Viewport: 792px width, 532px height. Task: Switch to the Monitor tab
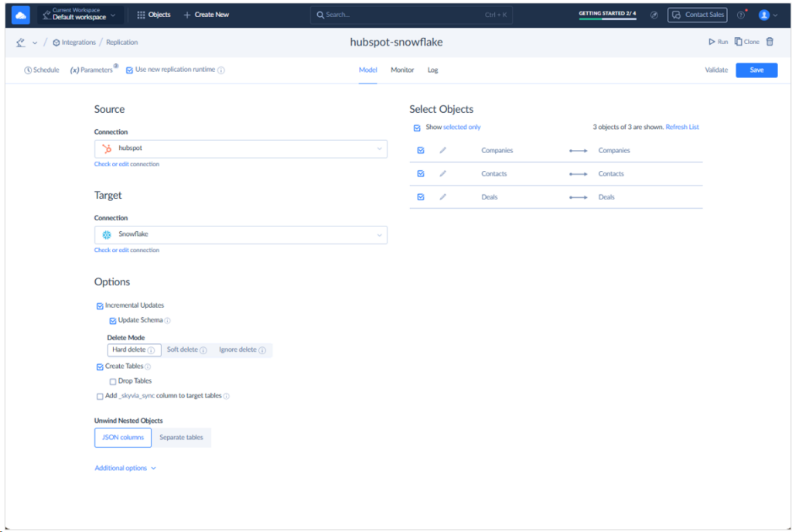pos(402,70)
